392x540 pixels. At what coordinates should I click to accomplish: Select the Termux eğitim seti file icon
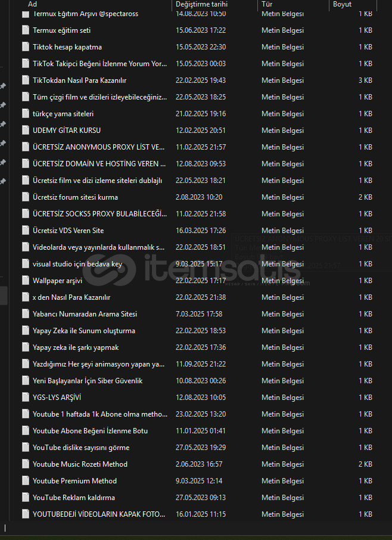tap(26, 30)
